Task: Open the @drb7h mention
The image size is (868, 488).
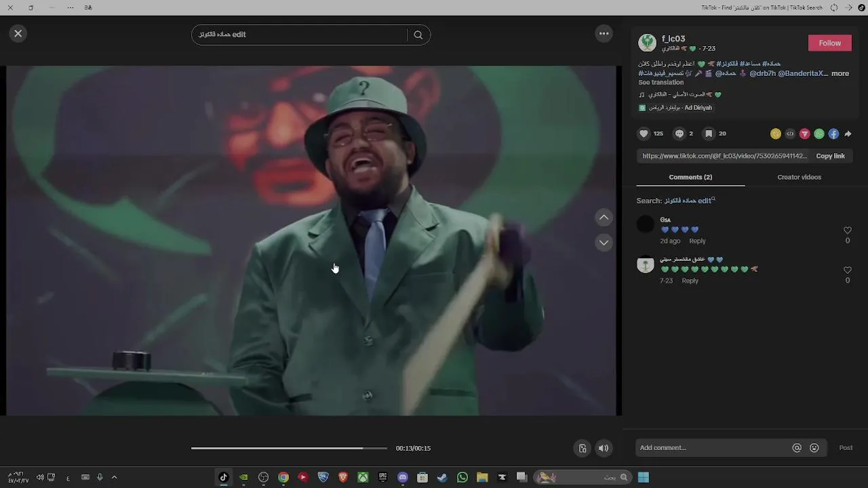Action: (x=762, y=73)
